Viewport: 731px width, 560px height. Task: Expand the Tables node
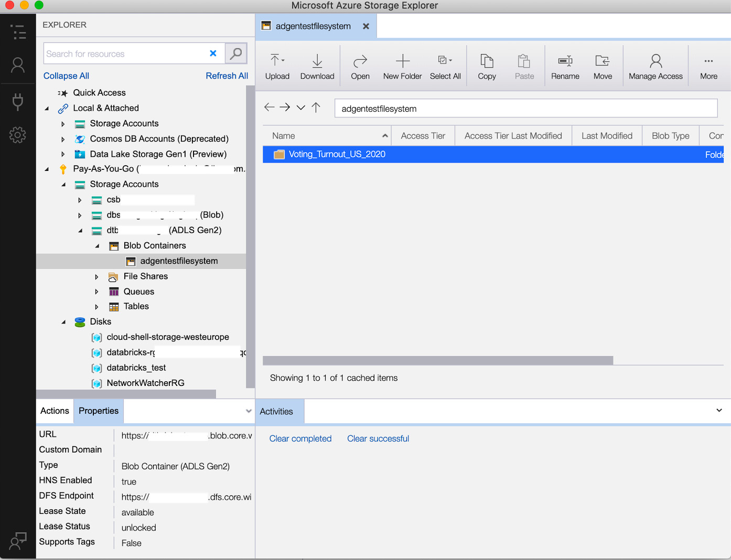[96, 307]
